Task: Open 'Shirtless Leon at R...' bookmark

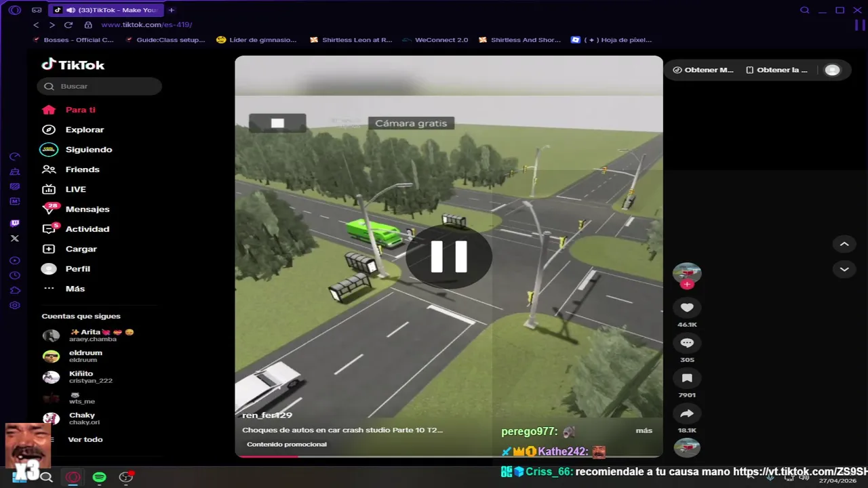Action: 351,40
